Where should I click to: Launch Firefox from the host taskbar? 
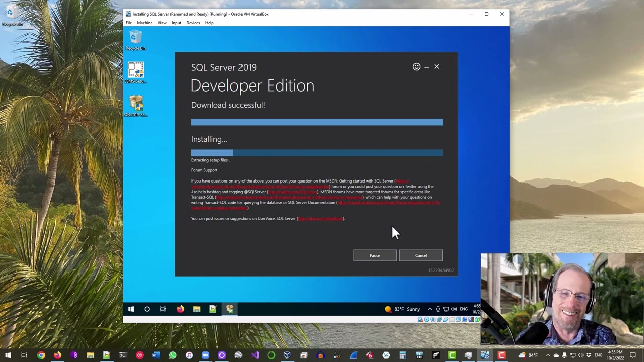(x=57, y=355)
